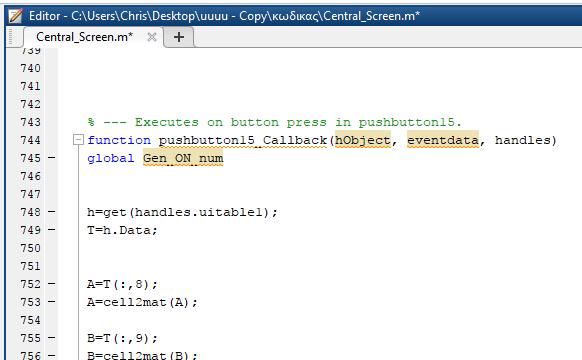Click line number 744
Screen dimensions: 582x360
(x=30, y=140)
